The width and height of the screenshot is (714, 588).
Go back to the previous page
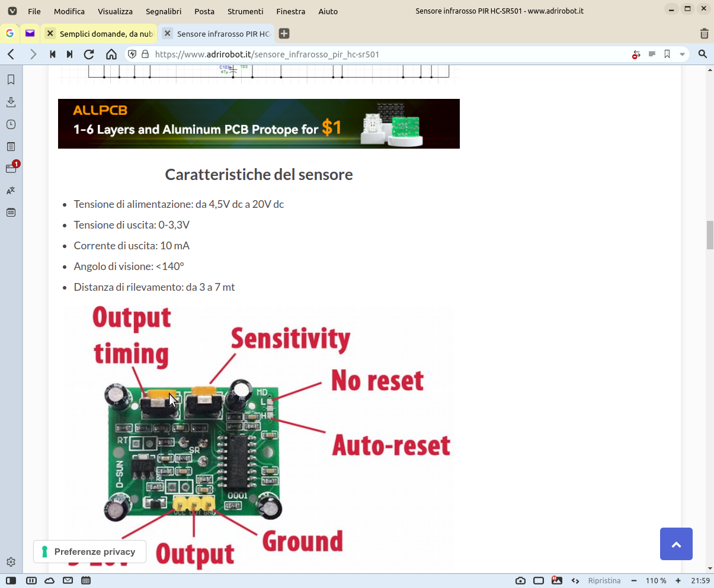pyautogui.click(x=11, y=54)
